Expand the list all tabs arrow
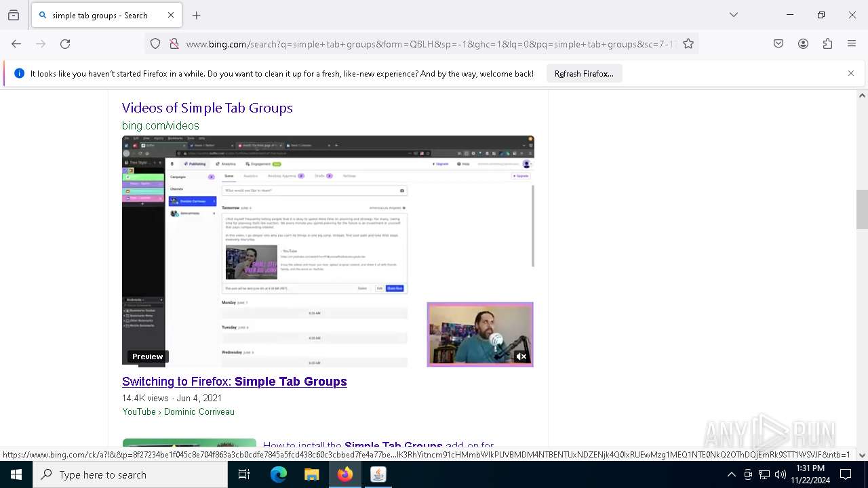Image resolution: width=868 pixels, height=488 pixels. pyautogui.click(x=734, y=15)
